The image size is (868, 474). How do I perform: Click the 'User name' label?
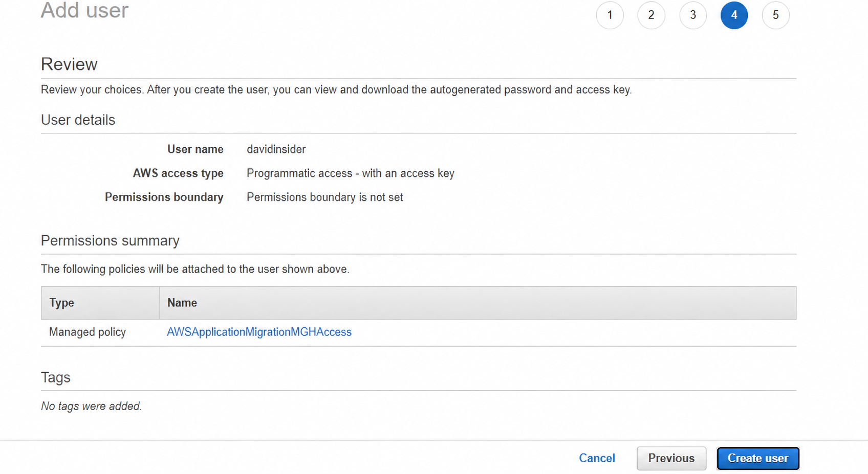click(196, 149)
